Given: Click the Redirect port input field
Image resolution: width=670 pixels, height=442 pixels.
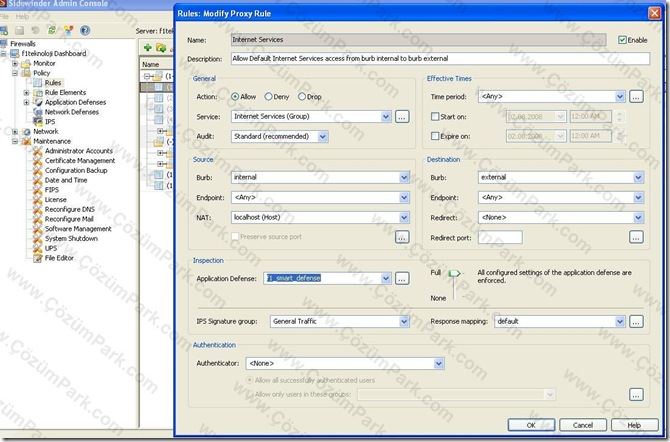Looking at the screenshot, I should point(500,237).
